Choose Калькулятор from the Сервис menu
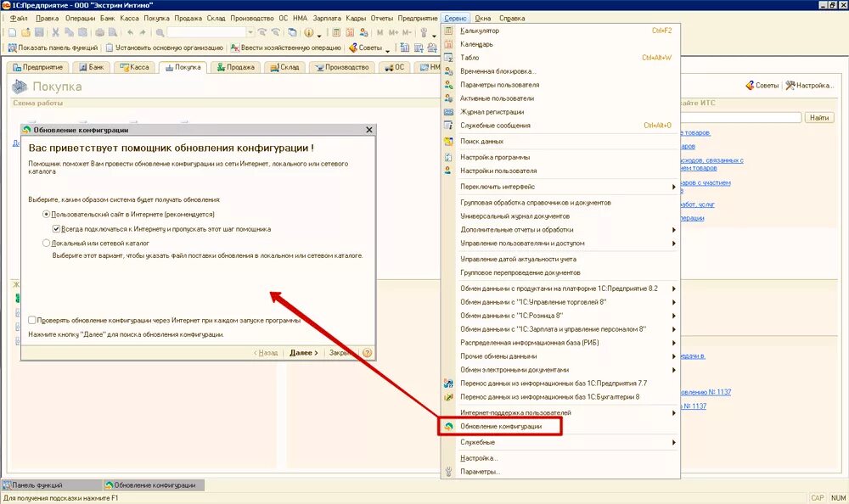The width and height of the screenshot is (849, 504). tap(560, 31)
